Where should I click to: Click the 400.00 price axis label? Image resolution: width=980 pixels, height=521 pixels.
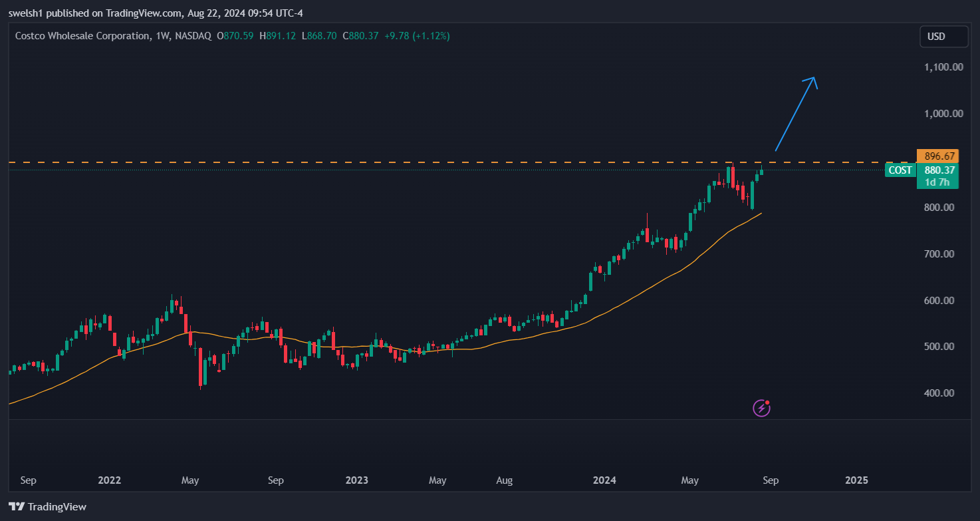[939, 393]
